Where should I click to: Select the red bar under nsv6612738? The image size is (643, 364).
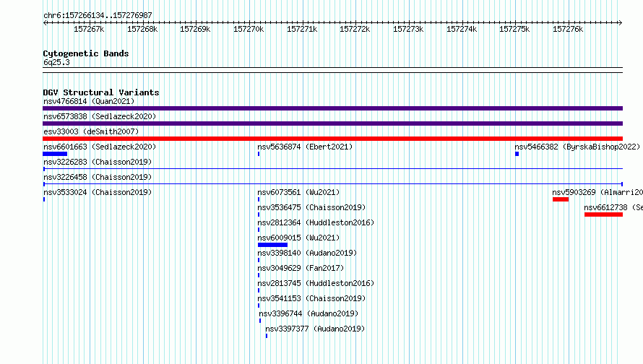(x=604, y=214)
